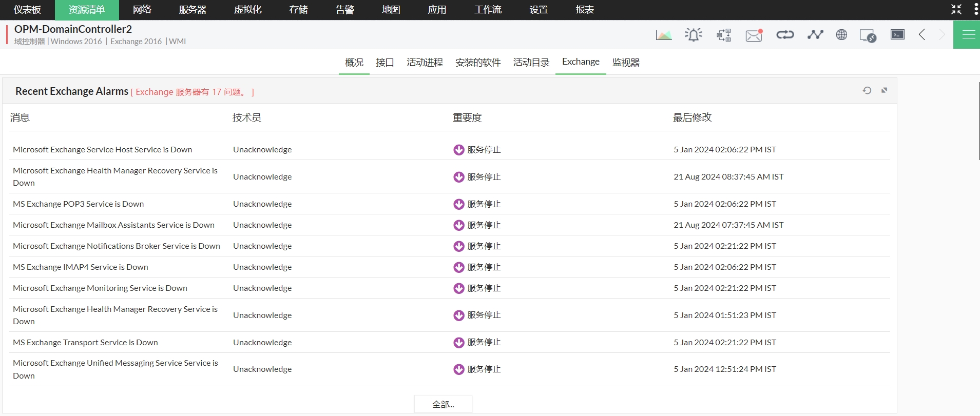Click severity icon of Mailbox Assistants alarm
Image resolution: width=980 pixels, height=416 pixels.
click(x=459, y=225)
